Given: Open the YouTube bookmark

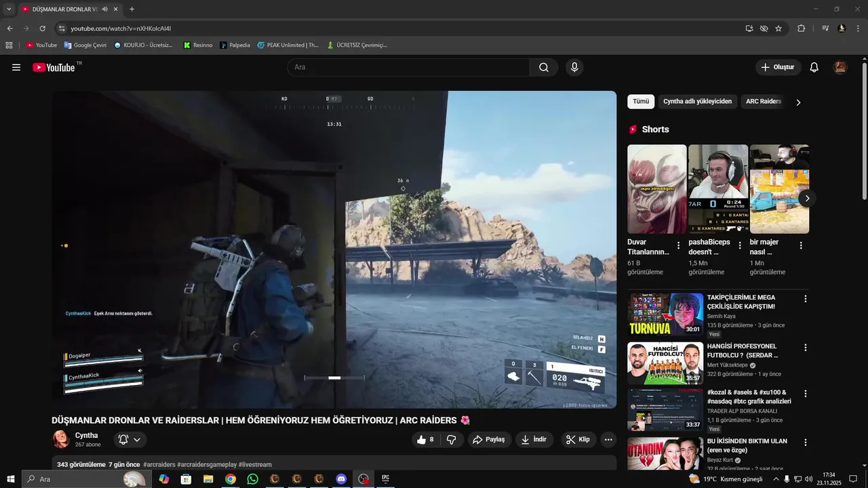Looking at the screenshot, I should click(x=41, y=45).
